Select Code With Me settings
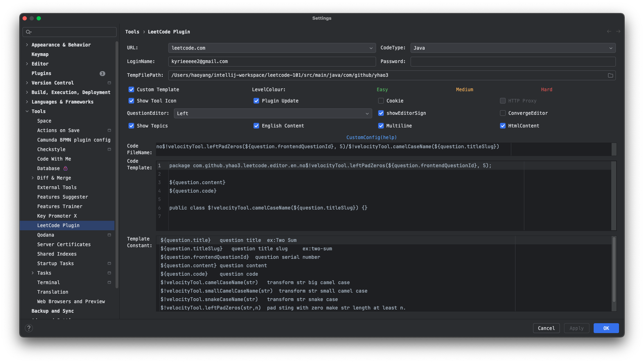The width and height of the screenshot is (644, 363). [x=54, y=159]
